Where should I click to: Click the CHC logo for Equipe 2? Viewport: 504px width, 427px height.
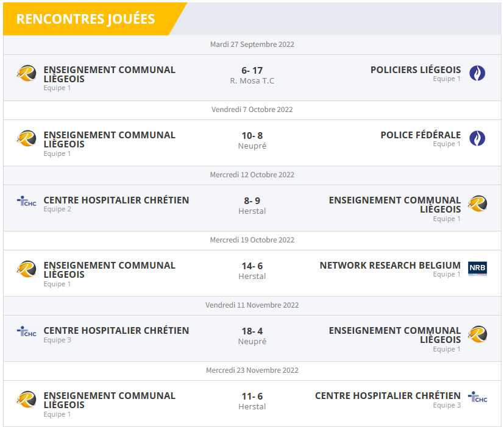click(26, 201)
